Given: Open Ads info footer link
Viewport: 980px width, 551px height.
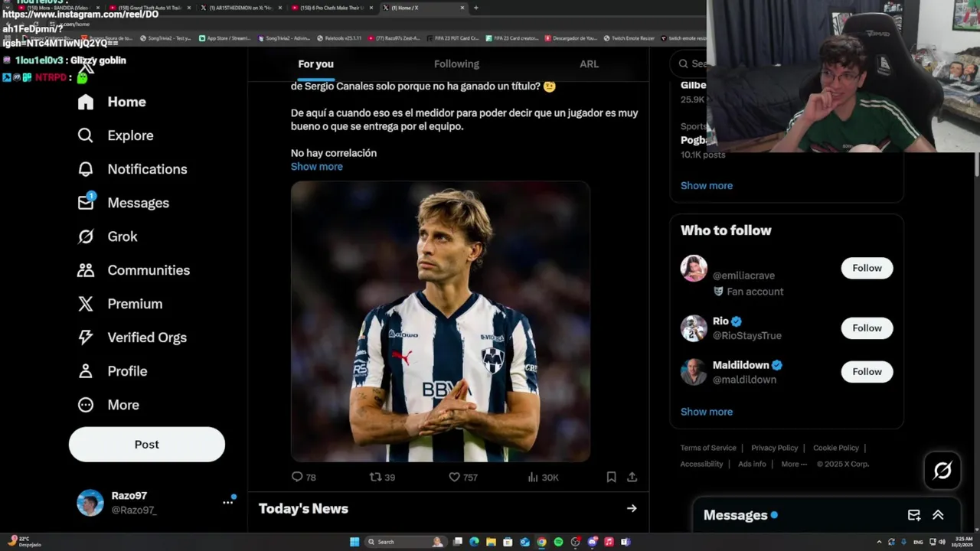Looking at the screenshot, I should [752, 464].
